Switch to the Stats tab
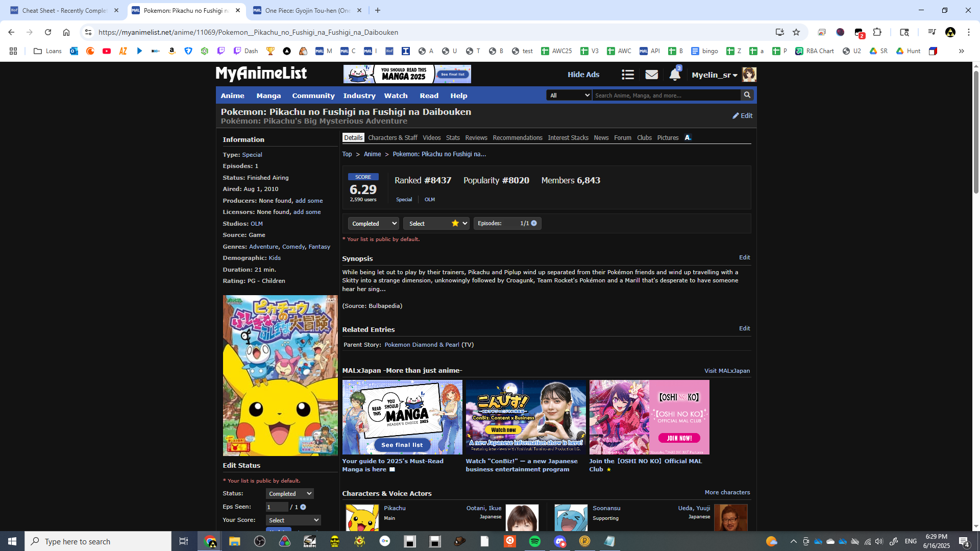Image resolution: width=980 pixels, height=551 pixels. click(453, 138)
